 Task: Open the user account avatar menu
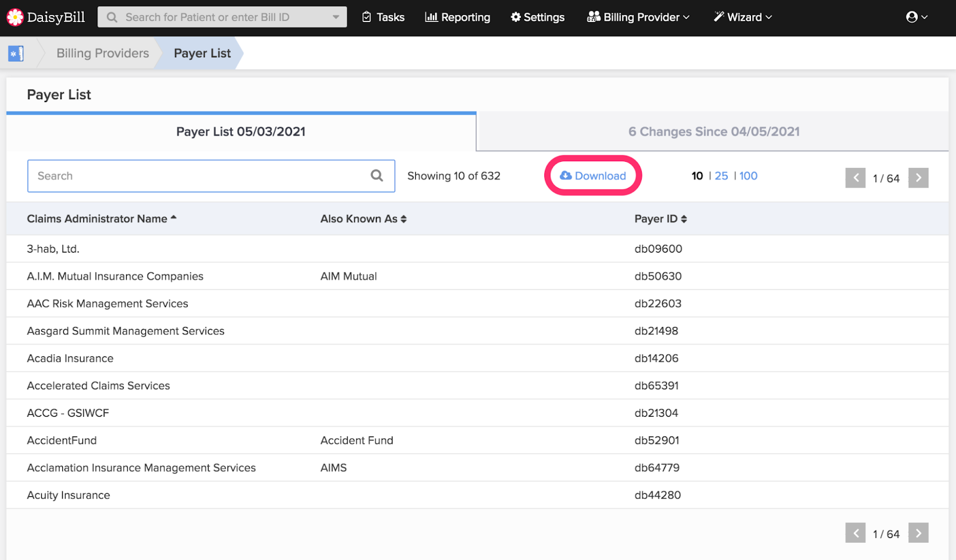click(x=916, y=17)
